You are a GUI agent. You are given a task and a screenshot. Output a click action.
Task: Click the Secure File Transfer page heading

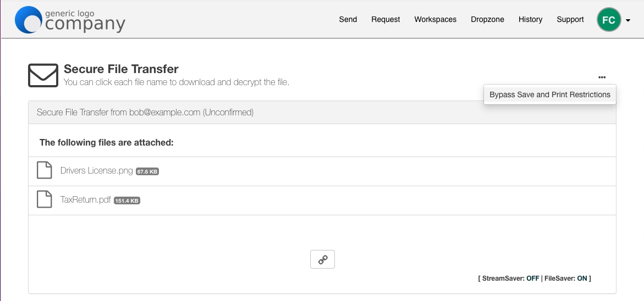coord(121,69)
